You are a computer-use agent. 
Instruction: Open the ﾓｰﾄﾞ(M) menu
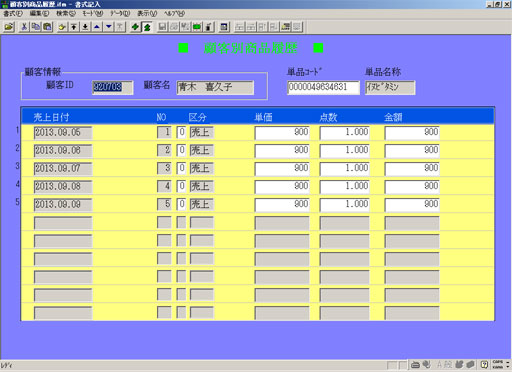[x=93, y=13]
